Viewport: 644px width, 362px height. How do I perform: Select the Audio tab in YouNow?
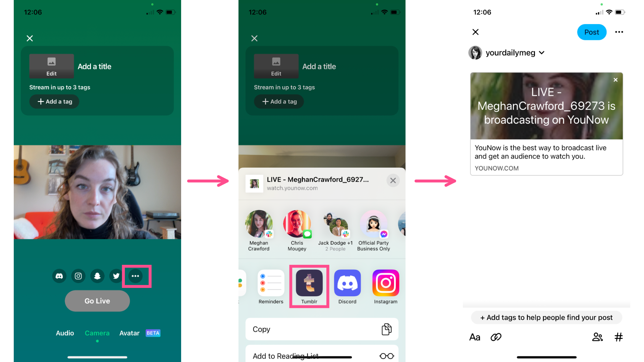(x=65, y=333)
